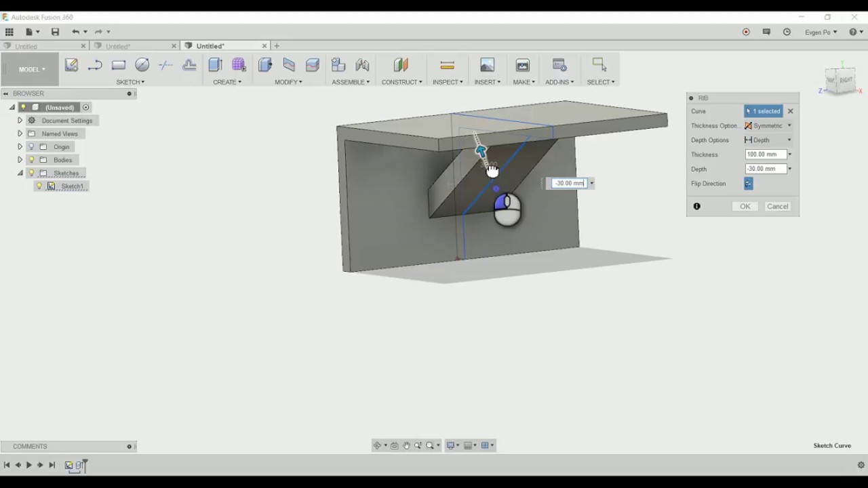Open the job status clock icon
The image size is (868, 488).
[x=787, y=32]
